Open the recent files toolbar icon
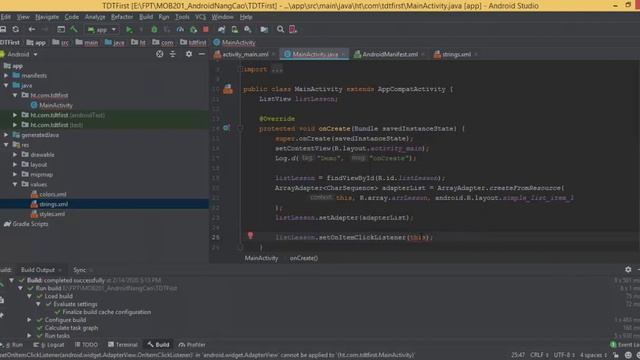The width and height of the screenshot is (640, 360). click(x=61, y=29)
